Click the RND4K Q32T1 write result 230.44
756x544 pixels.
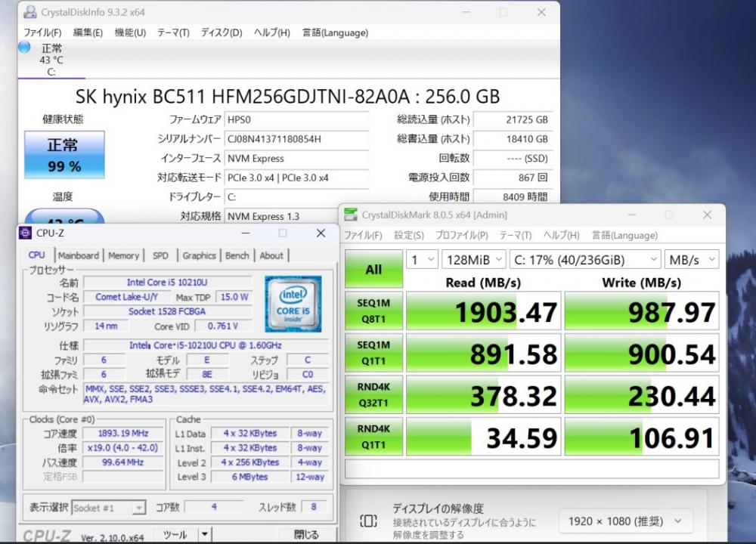coord(642,395)
